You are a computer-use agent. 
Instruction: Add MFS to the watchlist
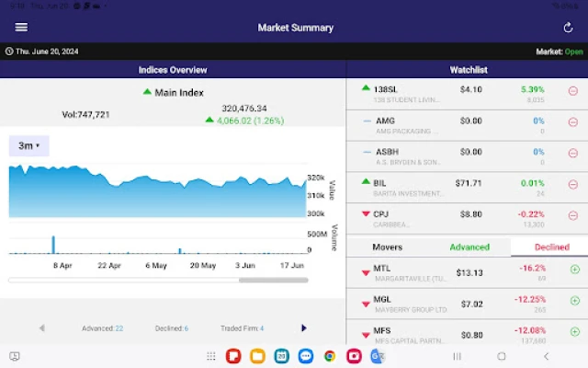(574, 329)
